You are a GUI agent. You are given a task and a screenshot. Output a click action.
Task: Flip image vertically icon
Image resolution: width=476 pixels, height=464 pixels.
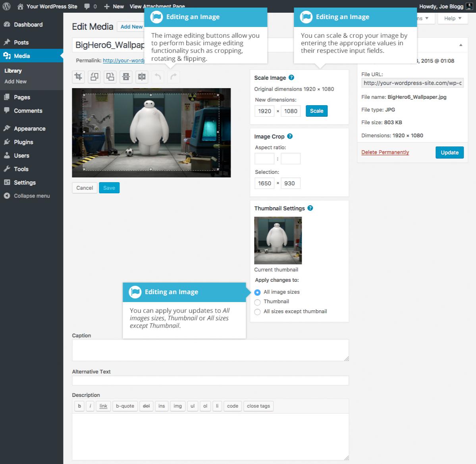tap(126, 77)
